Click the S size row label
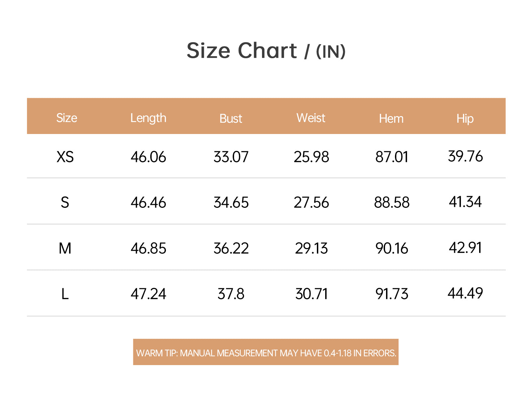The height and width of the screenshot is (399, 532). pyautogui.click(x=65, y=202)
